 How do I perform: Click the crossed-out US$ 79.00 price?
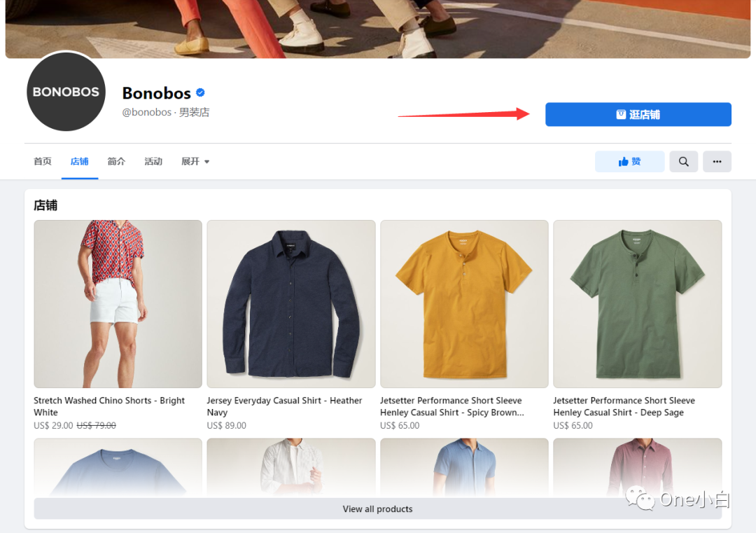(x=97, y=425)
